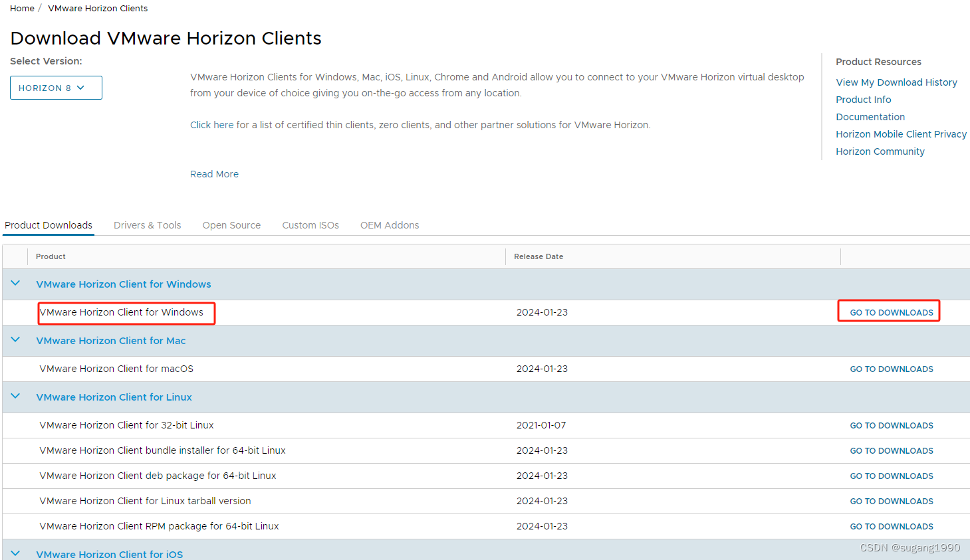Click the Release Date column header
The width and height of the screenshot is (970, 560).
(539, 256)
